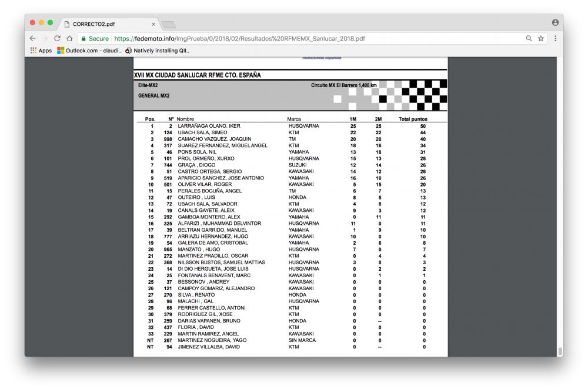Select rider name 'FONTANALS BENAVENT, MARC'
The image size is (588, 392).
pos(214,275)
